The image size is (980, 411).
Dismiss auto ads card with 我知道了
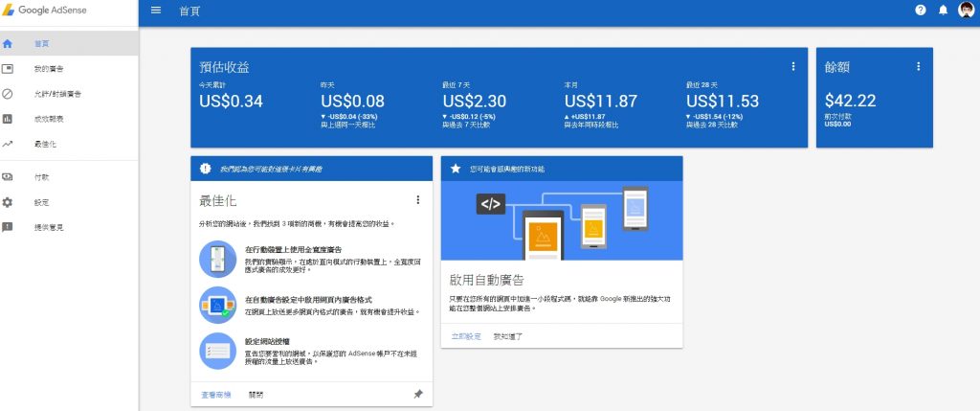click(x=508, y=336)
